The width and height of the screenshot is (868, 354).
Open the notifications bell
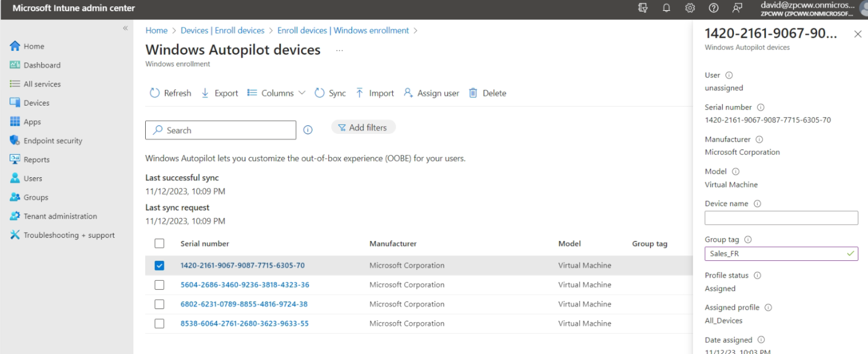click(x=666, y=9)
